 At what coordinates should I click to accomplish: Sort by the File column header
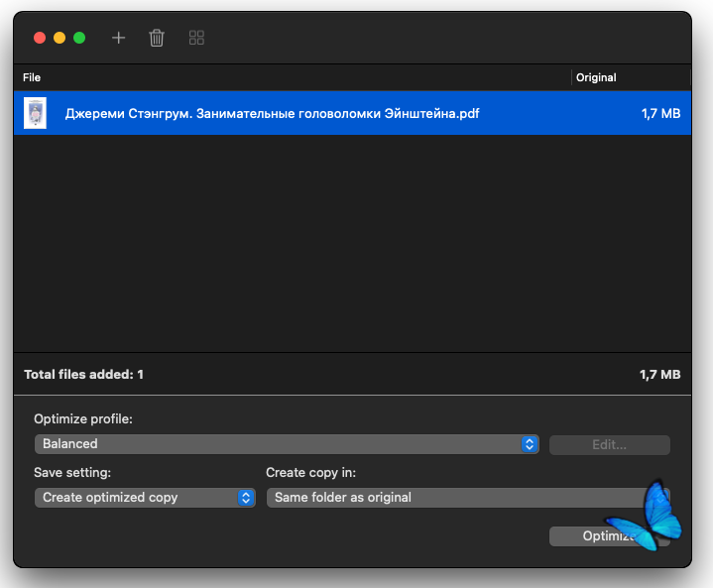pyautogui.click(x=32, y=77)
